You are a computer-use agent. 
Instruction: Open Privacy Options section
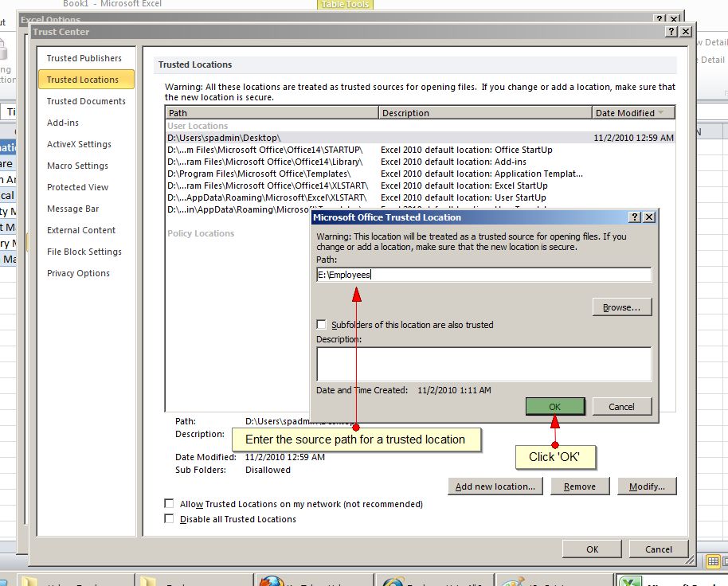click(78, 273)
